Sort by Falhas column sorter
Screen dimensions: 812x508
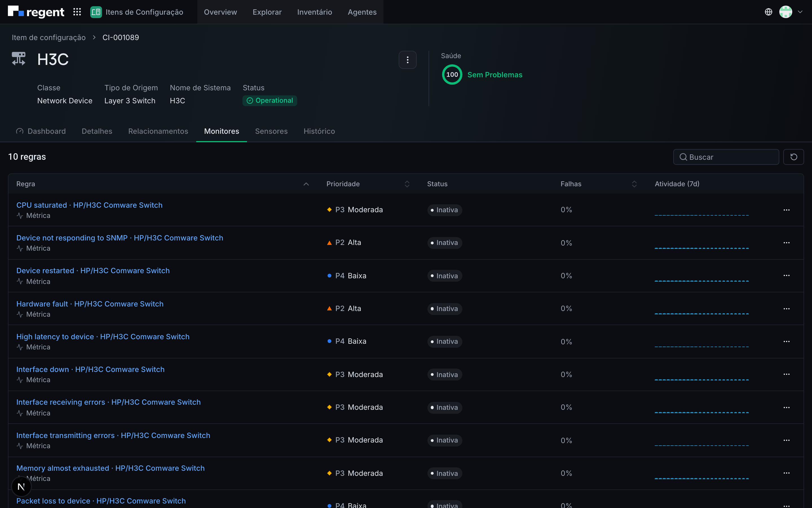(634, 184)
